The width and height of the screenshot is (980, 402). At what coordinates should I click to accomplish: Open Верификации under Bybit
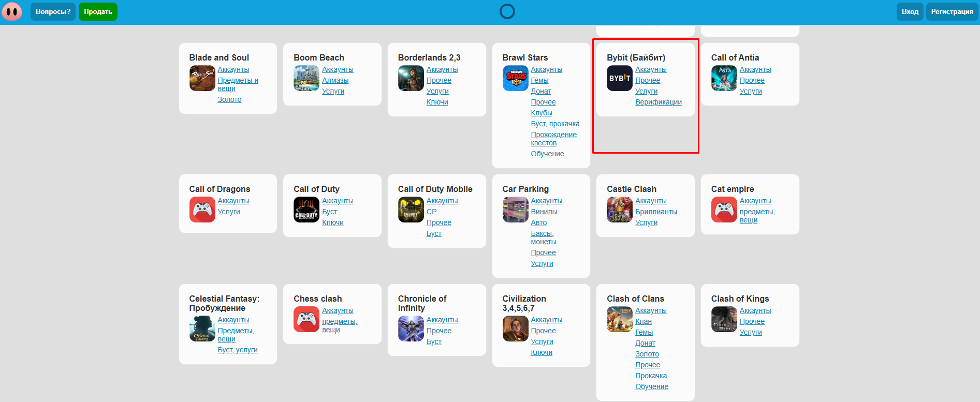(659, 102)
